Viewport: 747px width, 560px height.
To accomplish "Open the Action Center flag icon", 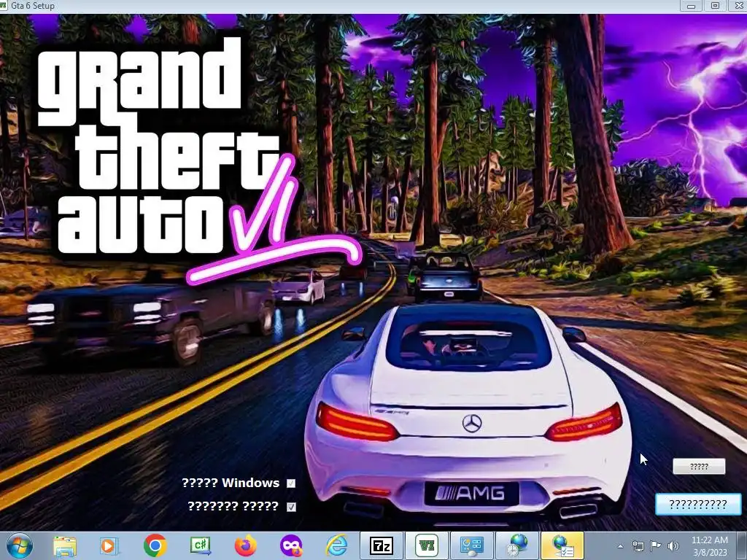I will (x=656, y=546).
